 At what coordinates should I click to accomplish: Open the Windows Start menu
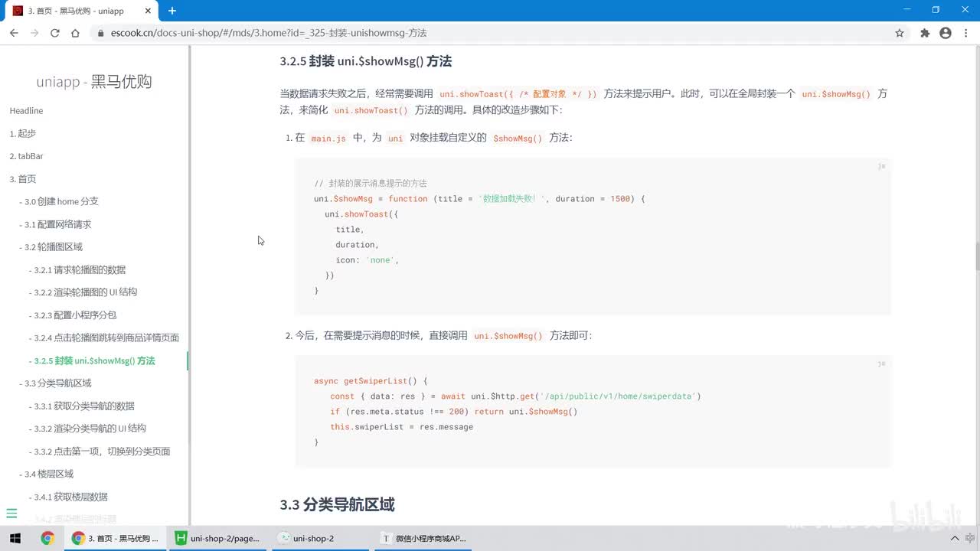point(15,538)
